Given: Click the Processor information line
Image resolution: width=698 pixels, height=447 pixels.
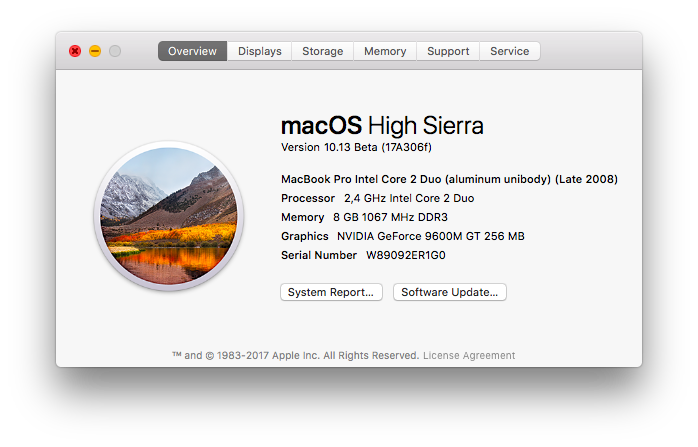Looking at the screenshot, I should (x=377, y=198).
